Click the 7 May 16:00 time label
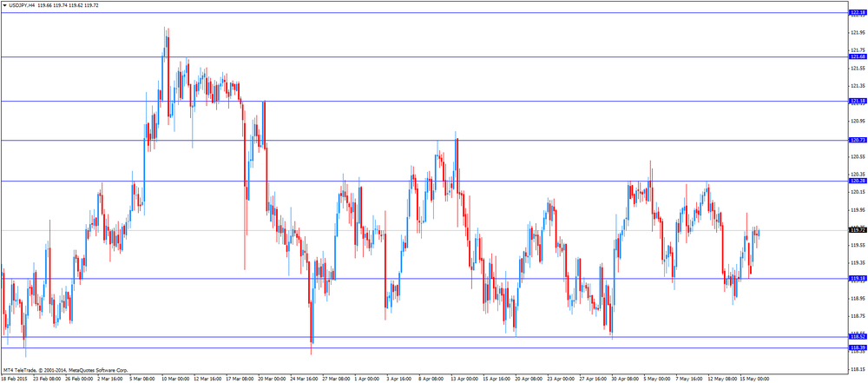Viewport: 868px width, 383px height. [x=688, y=380]
